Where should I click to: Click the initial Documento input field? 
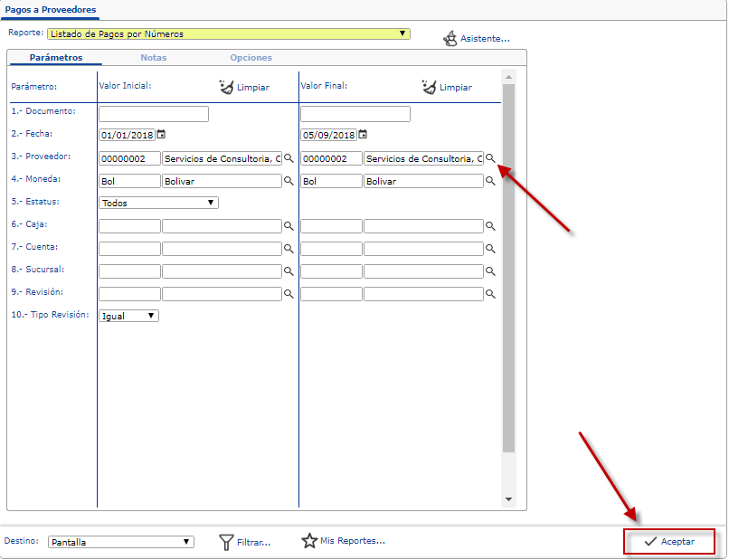(154, 114)
